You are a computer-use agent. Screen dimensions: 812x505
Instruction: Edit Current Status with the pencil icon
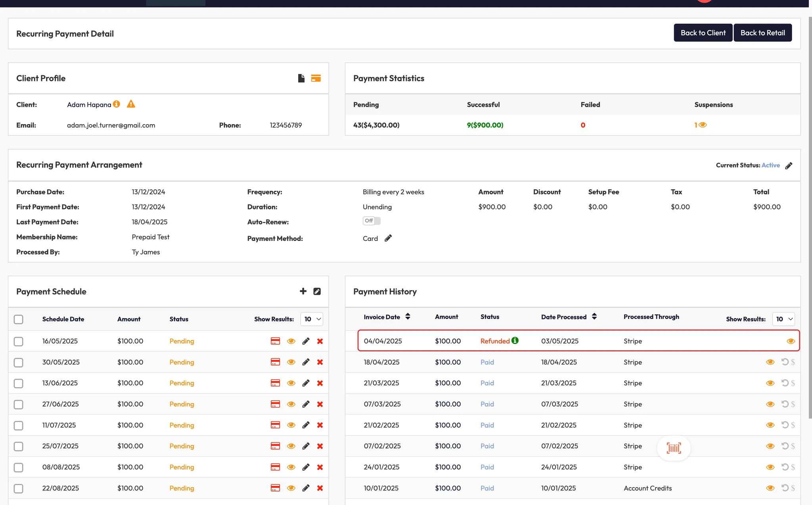pyautogui.click(x=789, y=166)
